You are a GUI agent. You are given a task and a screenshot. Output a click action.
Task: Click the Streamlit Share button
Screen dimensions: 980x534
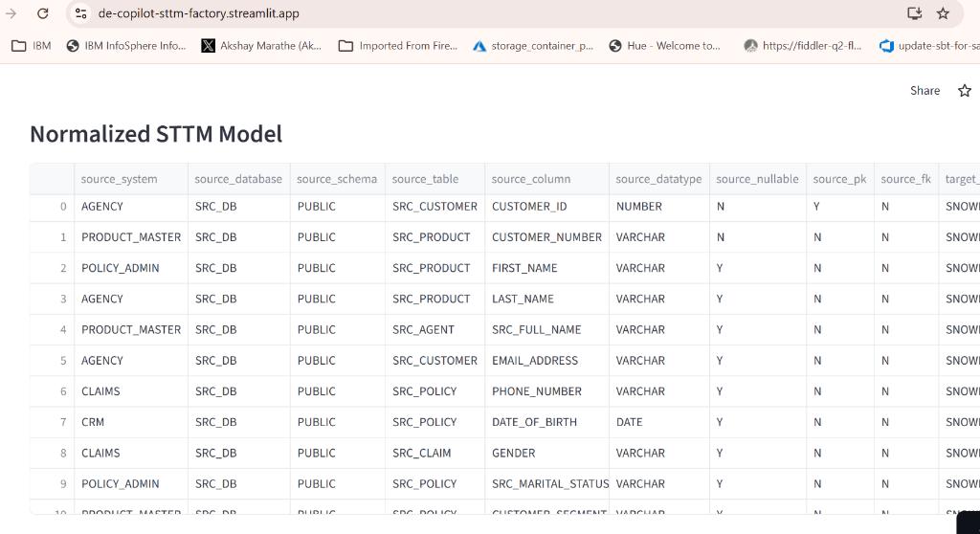[924, 91]
